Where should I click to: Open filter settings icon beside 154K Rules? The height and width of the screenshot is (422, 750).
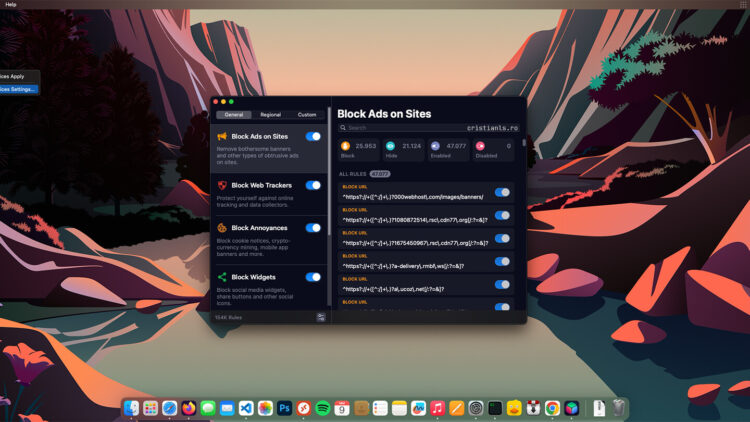(321, 317)
